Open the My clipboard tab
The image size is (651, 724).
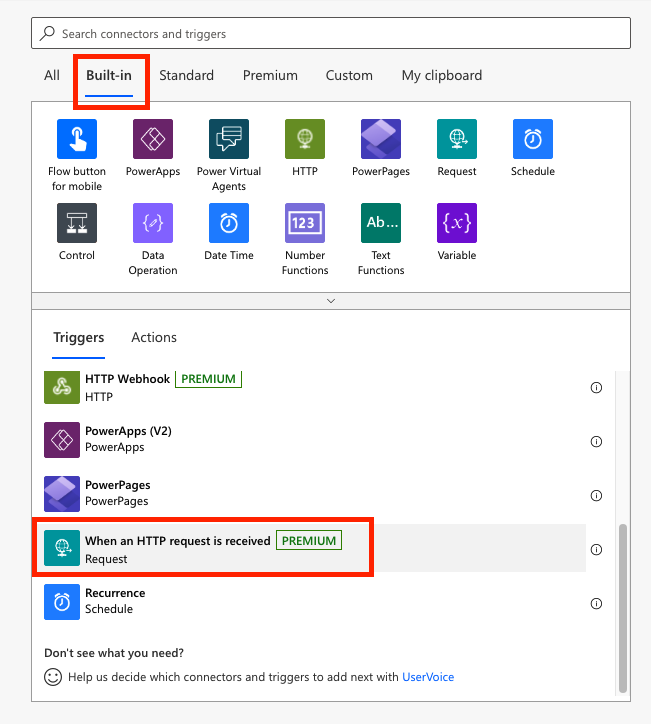(x=442, y=75)
